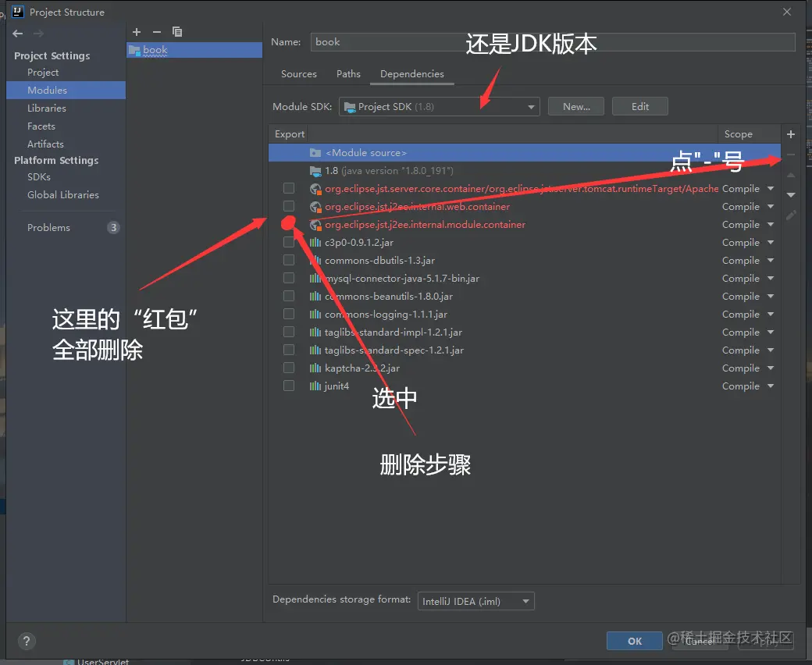This screenshot has height=665, width=812.
Task: Click the book module folder icon
Action: tap(134, 50)
